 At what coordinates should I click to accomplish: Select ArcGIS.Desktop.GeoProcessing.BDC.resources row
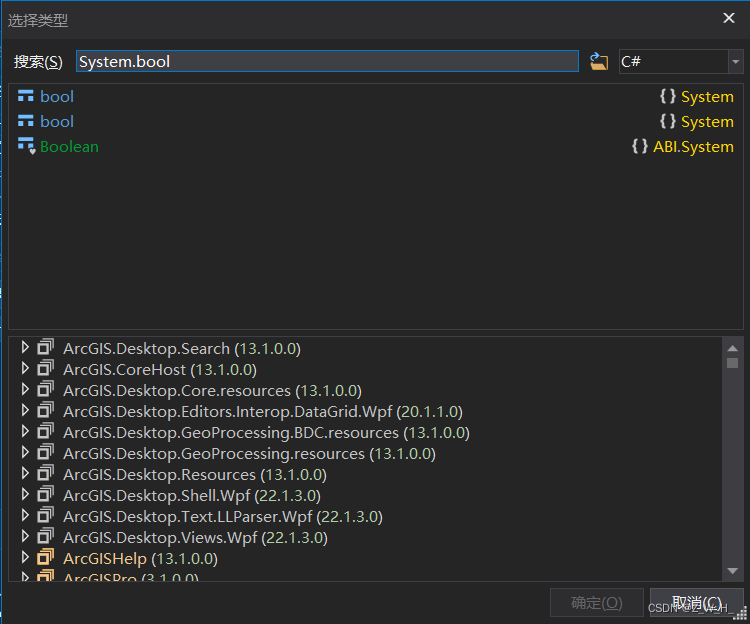point(266,433)
